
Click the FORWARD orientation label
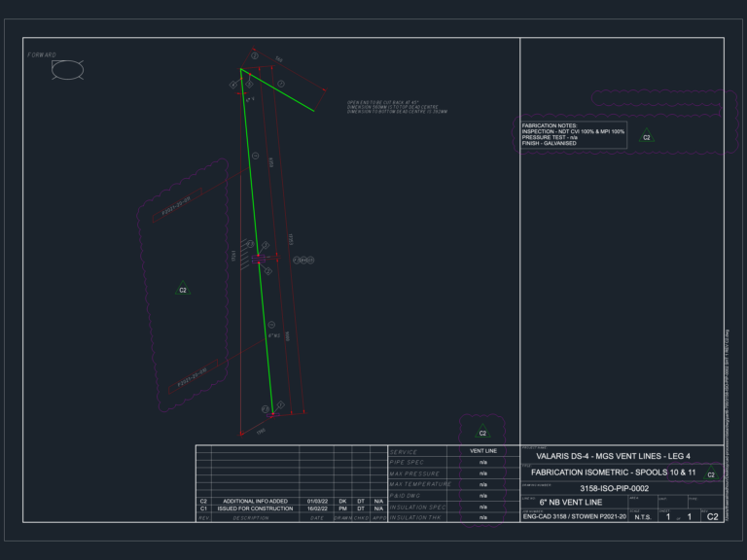click(42, 55)
